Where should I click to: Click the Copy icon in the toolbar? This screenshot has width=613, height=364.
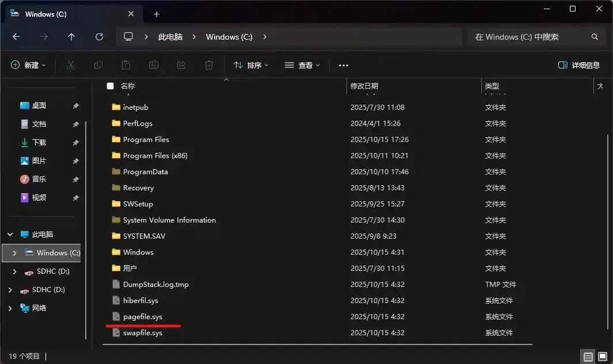tap(98, 65)
